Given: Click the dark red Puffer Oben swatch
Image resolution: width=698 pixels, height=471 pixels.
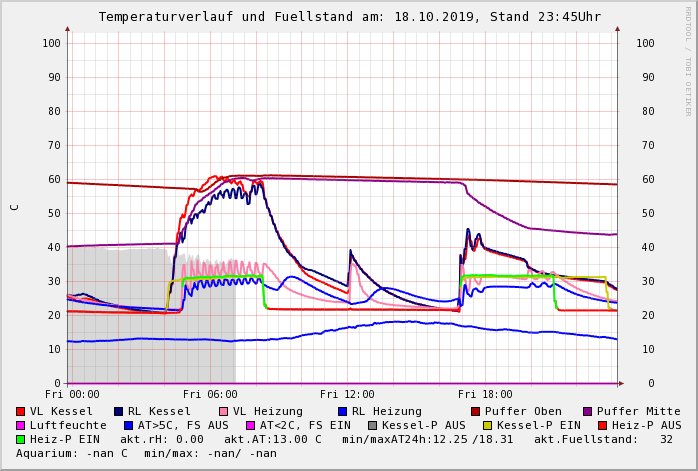Looking at the screenshot, I should [476, 411].
